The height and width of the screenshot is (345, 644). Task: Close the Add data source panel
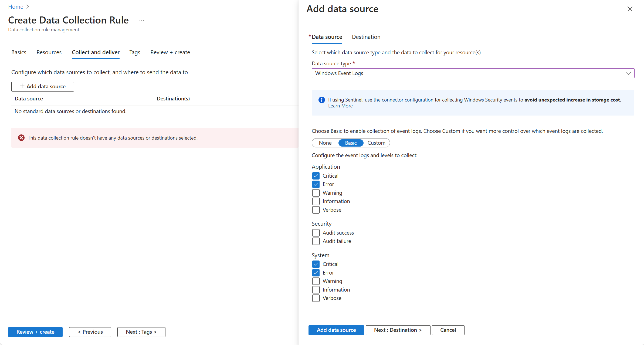click(630, 9)
